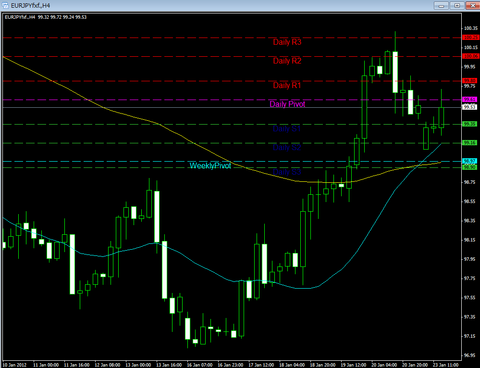Click the magenta 99.61 pivot price tag
This screenshot has width=480, height=368.
coord(470,99)
